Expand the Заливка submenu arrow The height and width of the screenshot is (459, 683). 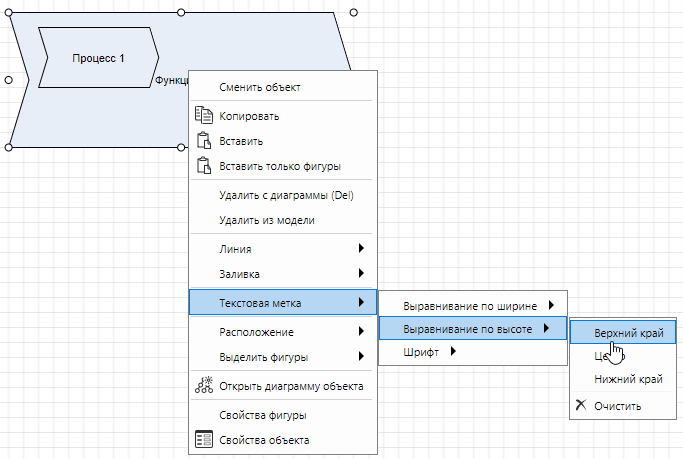(360, 273)
